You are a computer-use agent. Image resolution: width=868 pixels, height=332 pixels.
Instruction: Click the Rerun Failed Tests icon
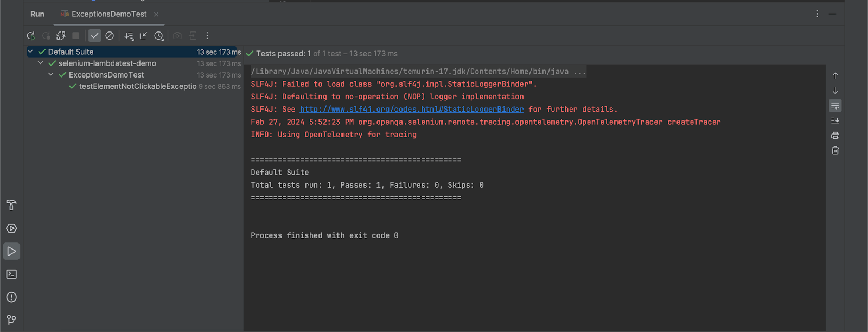pyautogui.click(x=46, y=36)
